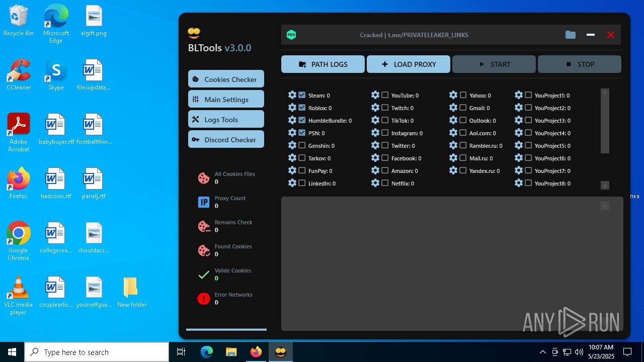644x362 pixels.
Task: Minimize the BLTools window
Action: pos(591,35)
